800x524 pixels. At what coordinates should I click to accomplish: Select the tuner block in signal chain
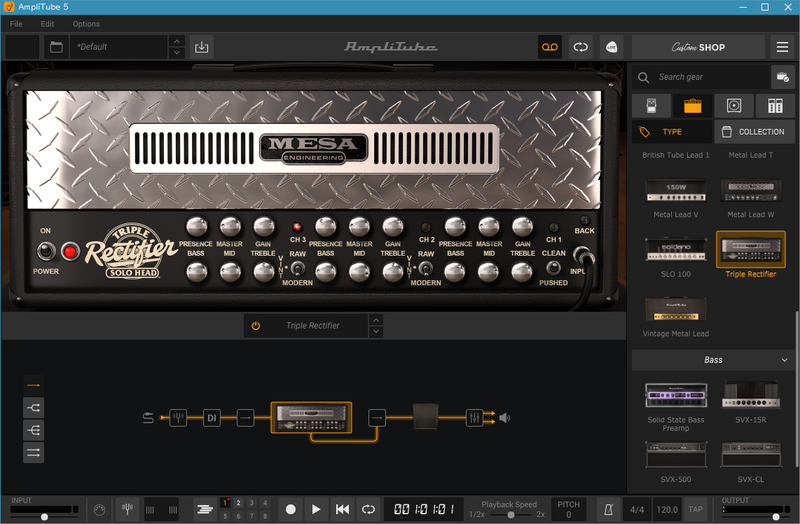click(178, 418)
